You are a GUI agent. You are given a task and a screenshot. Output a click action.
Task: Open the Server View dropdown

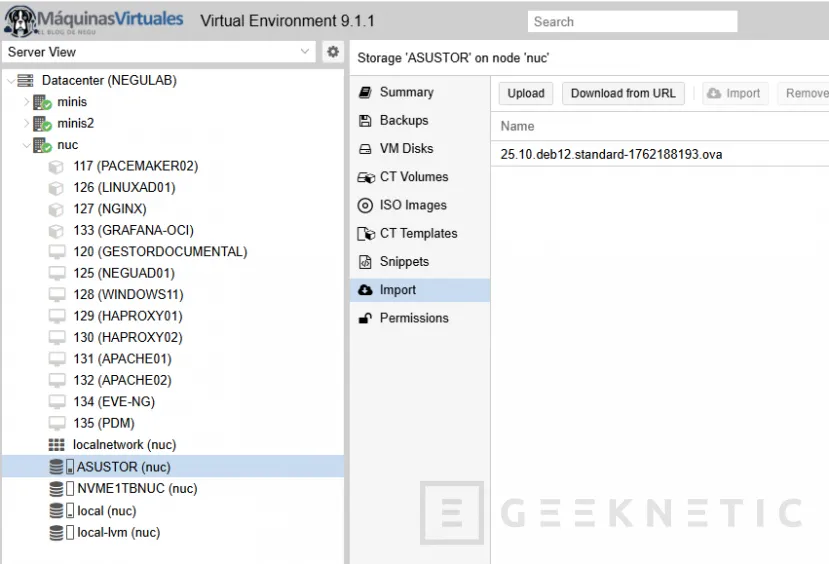pos(305,52)
